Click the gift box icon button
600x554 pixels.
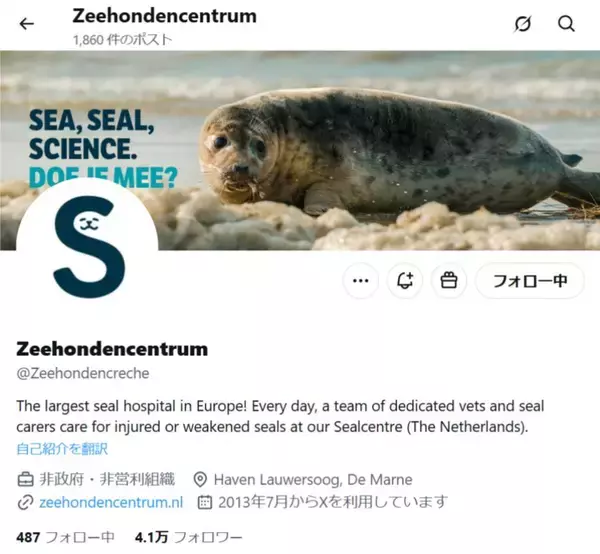point(449,281)
